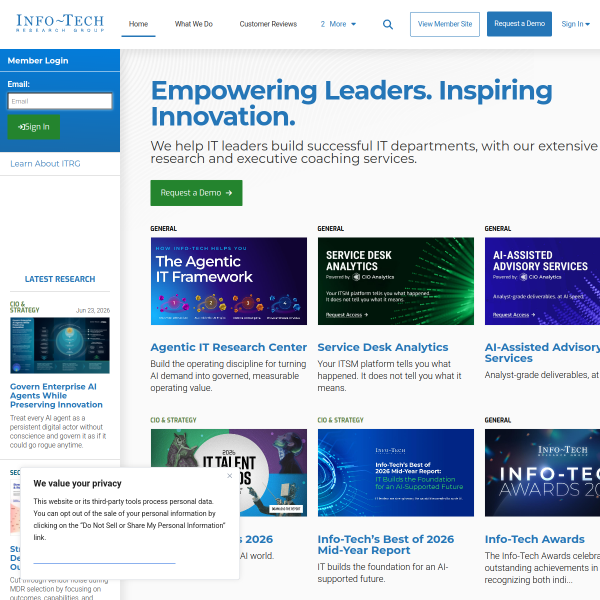Image resolution: width=600 pixels, height=600 pixels.
Task: Focus the Email input field
Action: tap(60, 101)
